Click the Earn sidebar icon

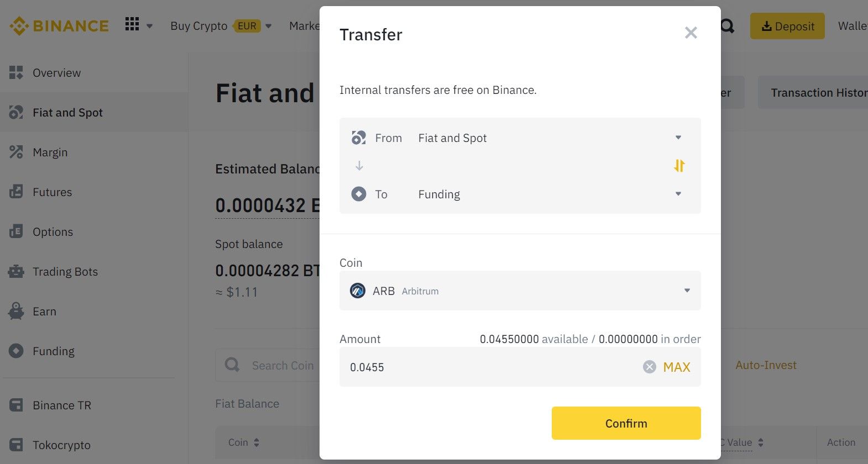coord(16,311)
